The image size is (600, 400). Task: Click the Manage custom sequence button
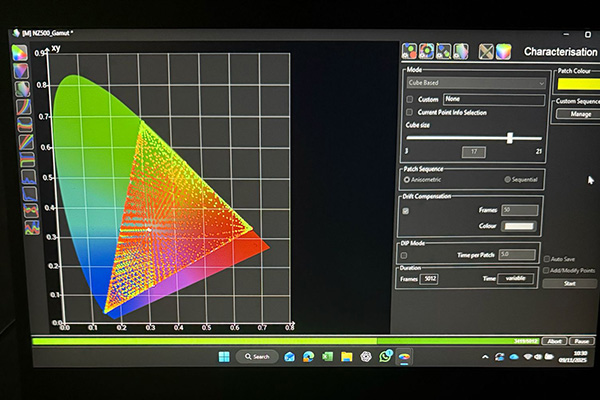[580, 114]
